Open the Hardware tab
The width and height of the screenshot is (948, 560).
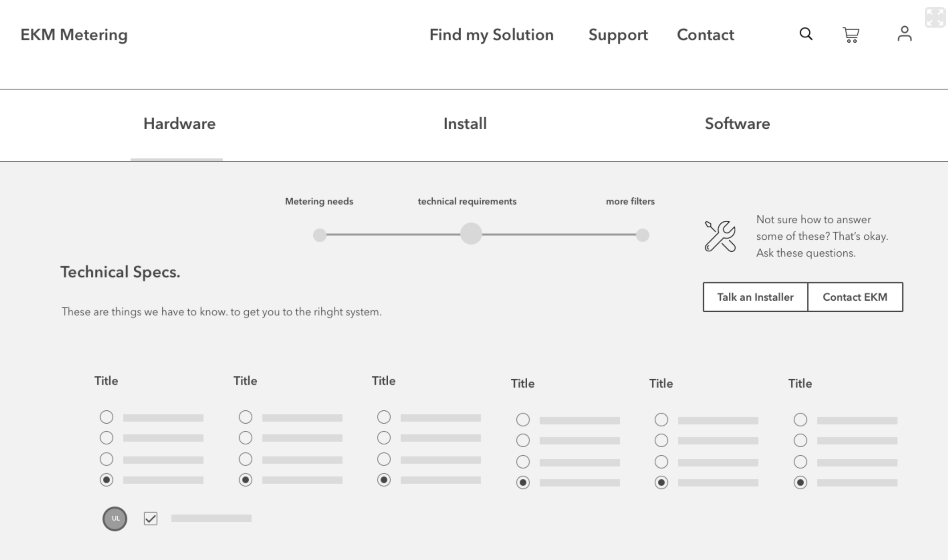[179, 124]
